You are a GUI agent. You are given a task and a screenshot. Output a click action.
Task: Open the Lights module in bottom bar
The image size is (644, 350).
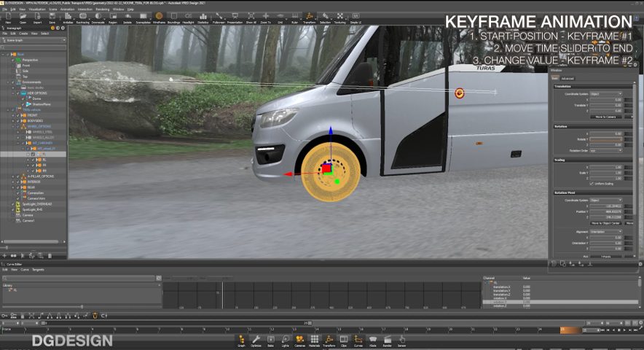pos(285,340)
